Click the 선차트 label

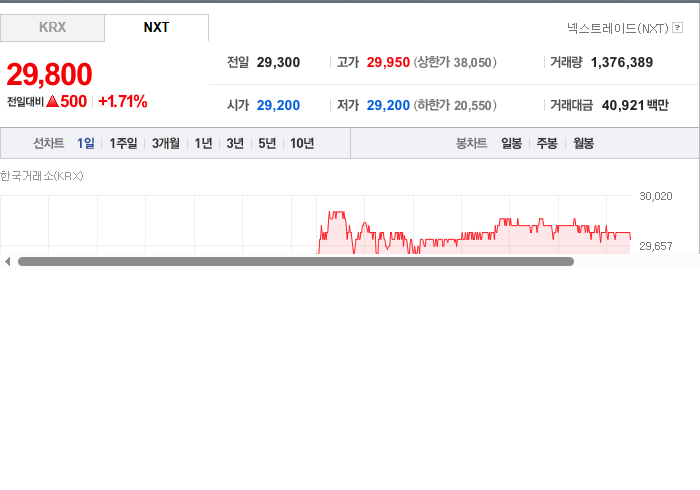coord(49,143)
